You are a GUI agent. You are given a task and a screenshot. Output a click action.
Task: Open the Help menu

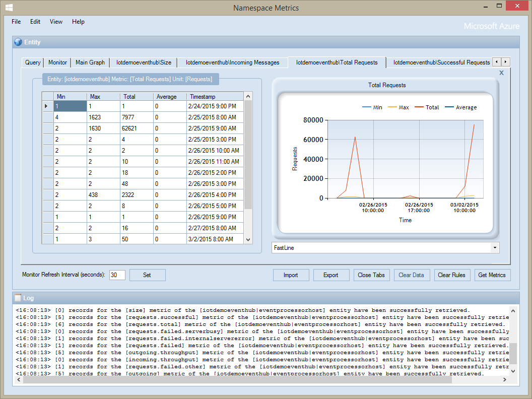tap(78, 22)
